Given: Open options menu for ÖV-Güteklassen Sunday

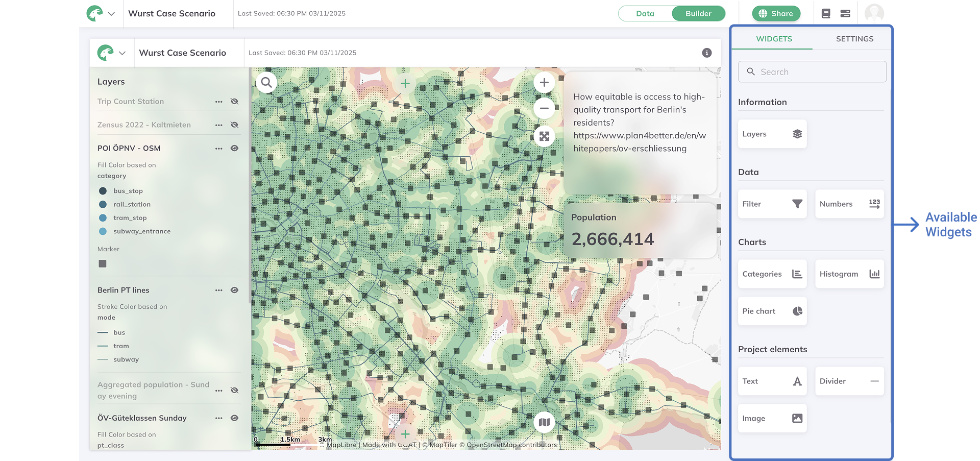Looking at the screenshot, I should (x=218, y=418).
